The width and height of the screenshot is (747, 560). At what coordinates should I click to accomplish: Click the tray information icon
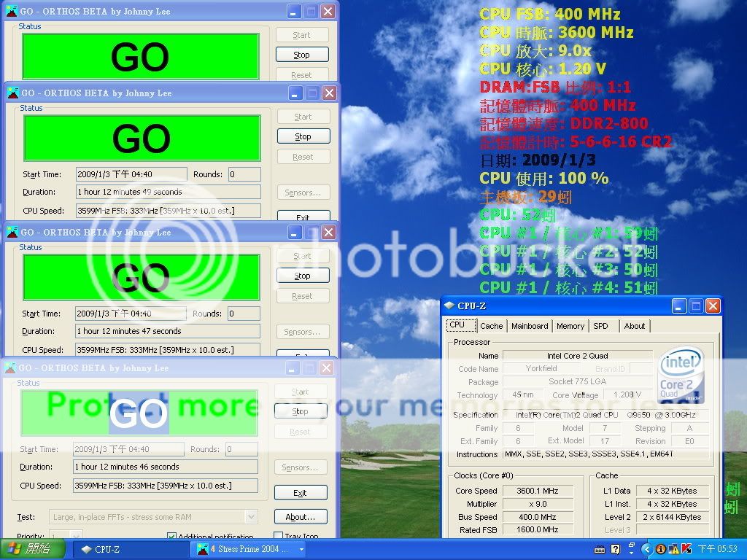[661, 549]
